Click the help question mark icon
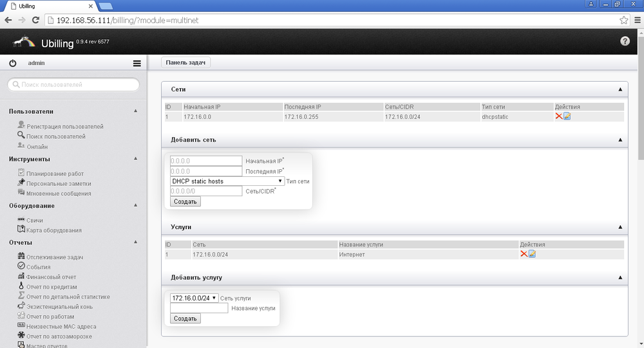 point(625,41)
